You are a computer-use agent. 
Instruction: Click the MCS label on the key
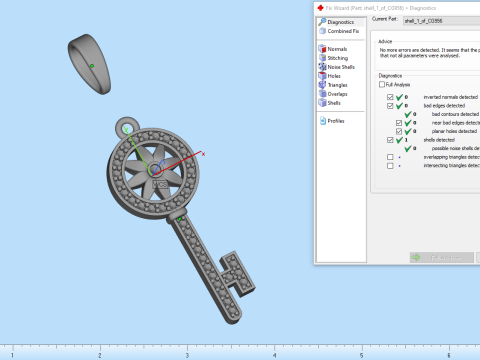(x=160, y=184)
